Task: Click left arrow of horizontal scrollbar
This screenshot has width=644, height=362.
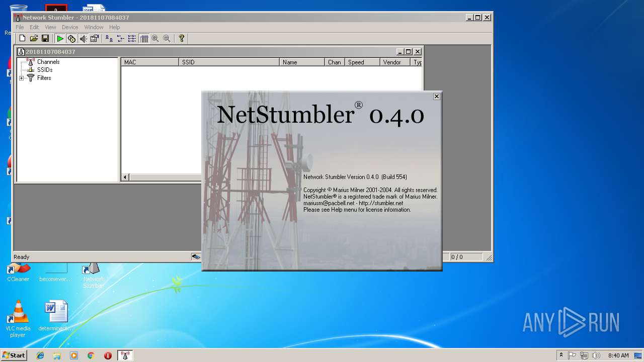Action: pyautogui.click(x=125, y=177)
